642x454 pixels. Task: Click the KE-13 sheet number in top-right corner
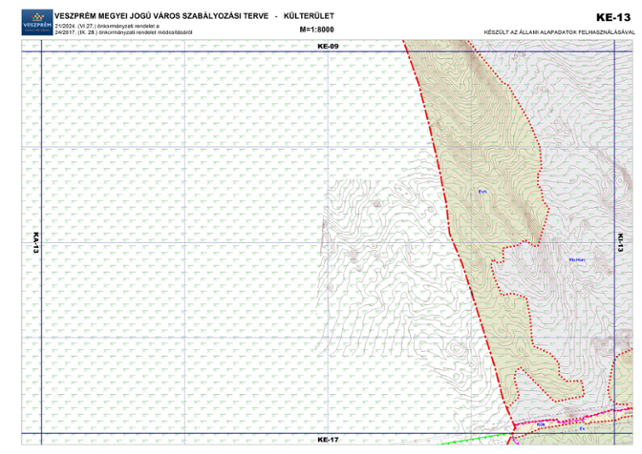click(611, 17)
